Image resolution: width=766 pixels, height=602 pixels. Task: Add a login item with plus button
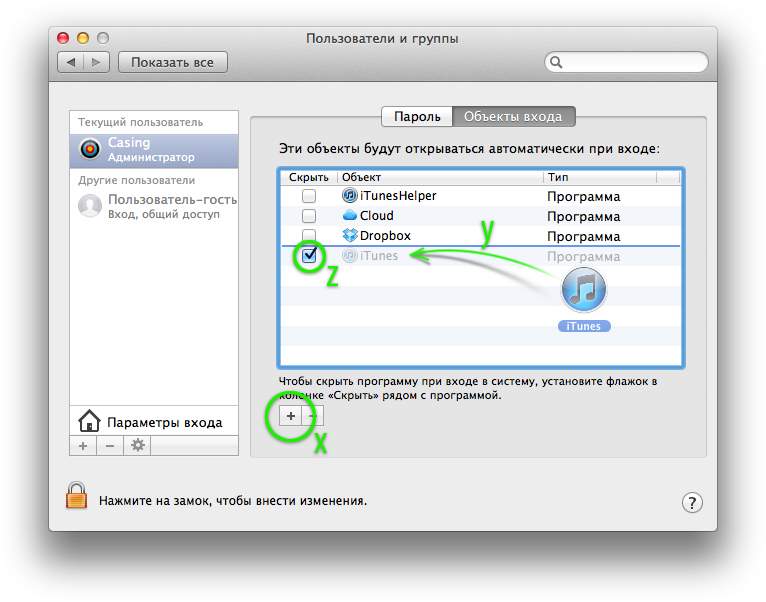[x=291, y=416]
